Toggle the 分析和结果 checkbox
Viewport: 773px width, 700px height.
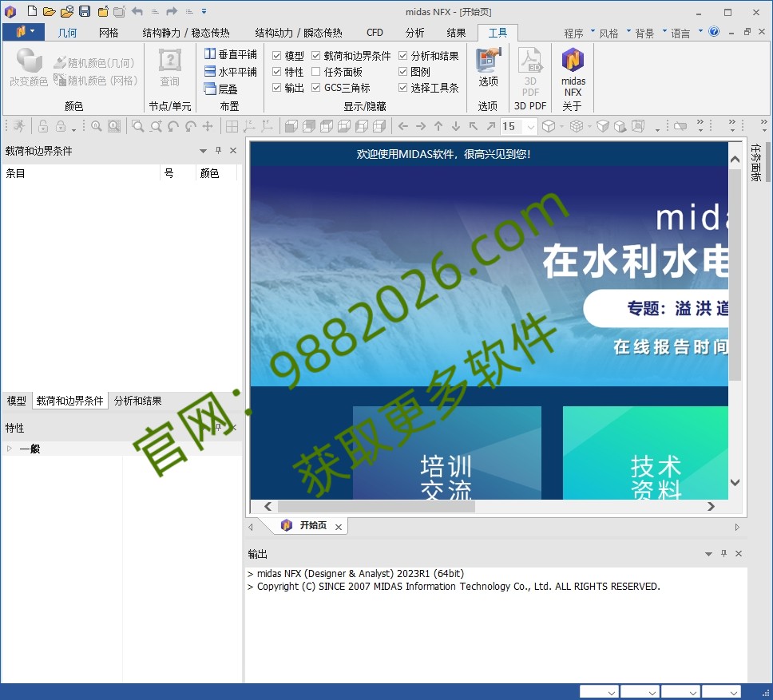402,56
